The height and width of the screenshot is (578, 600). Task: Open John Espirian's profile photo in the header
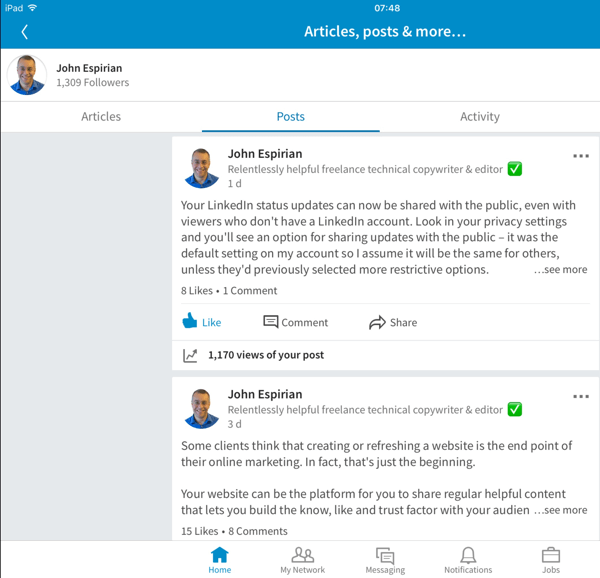pos(27,75)
